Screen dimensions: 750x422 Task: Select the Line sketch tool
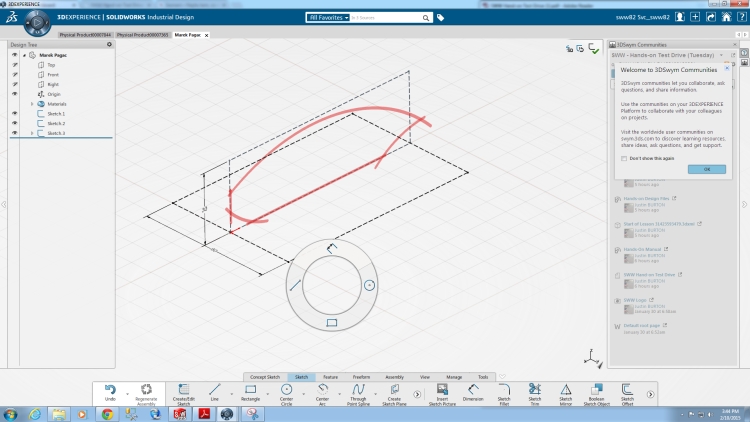[215, 391]
